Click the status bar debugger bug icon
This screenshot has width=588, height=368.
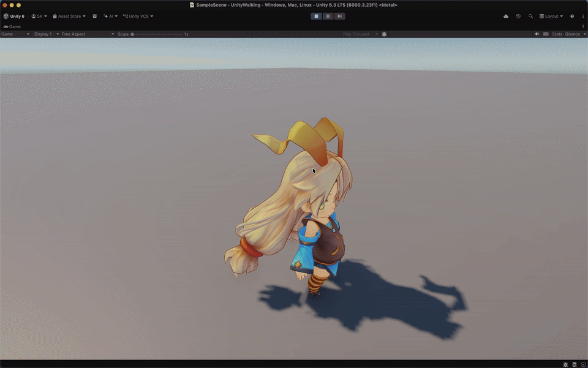coord(565,364)
